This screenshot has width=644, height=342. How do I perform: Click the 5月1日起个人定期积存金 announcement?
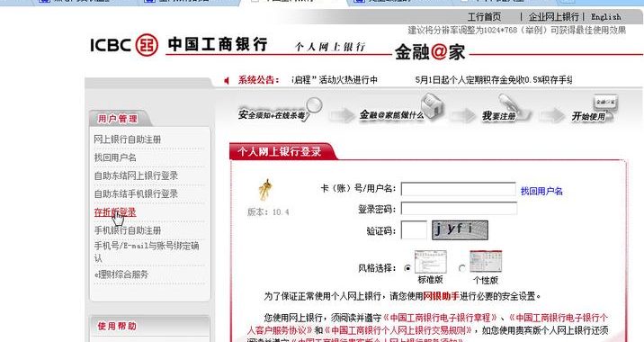point(493,80)
